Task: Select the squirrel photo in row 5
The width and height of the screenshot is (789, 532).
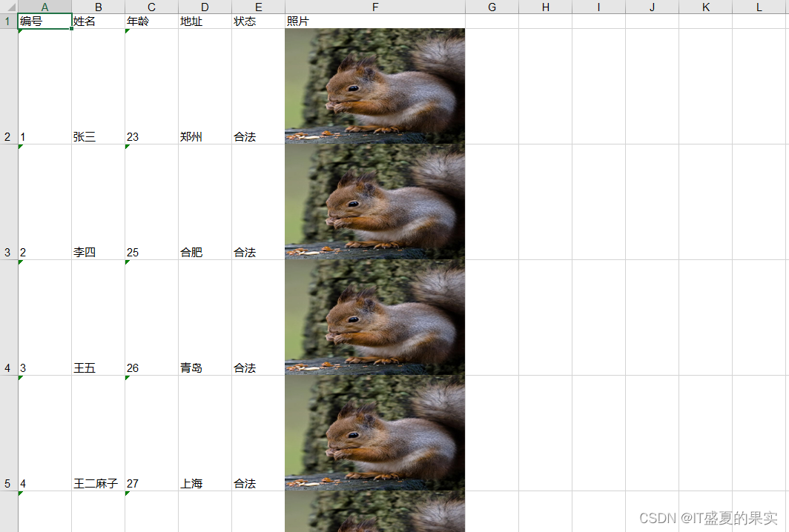Action: (x=375, y=433)
